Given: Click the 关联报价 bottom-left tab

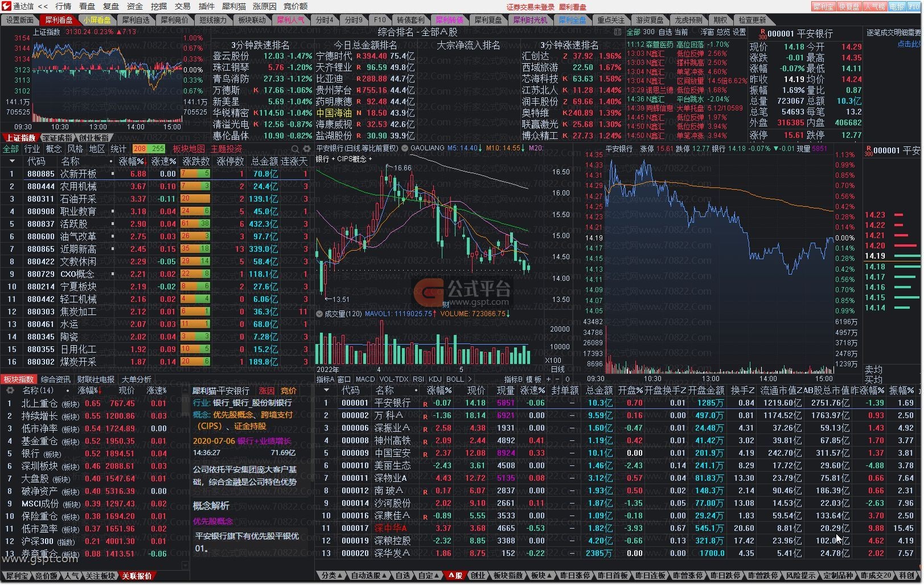Looking at the screenshot, I should [137, 576].
